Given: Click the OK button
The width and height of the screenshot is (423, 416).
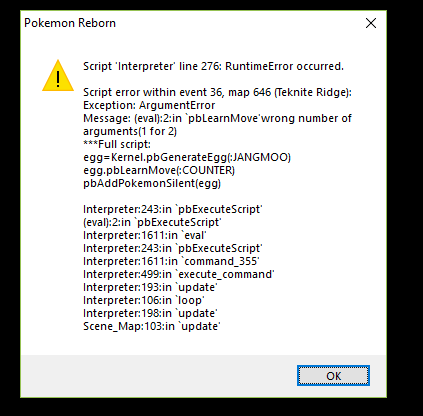Looking at the screenshot, I should (333, 376).
